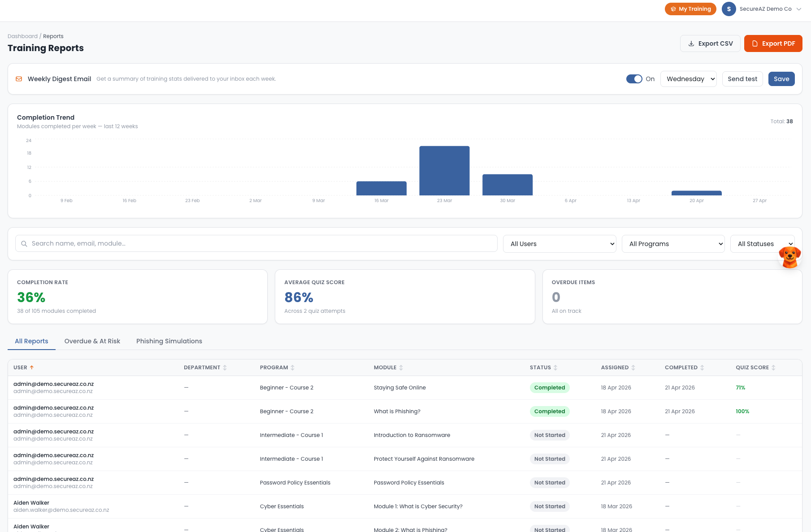
Task: Click Not Started badge for Introduction to Ransomware
Action: [x=550, y=435]
